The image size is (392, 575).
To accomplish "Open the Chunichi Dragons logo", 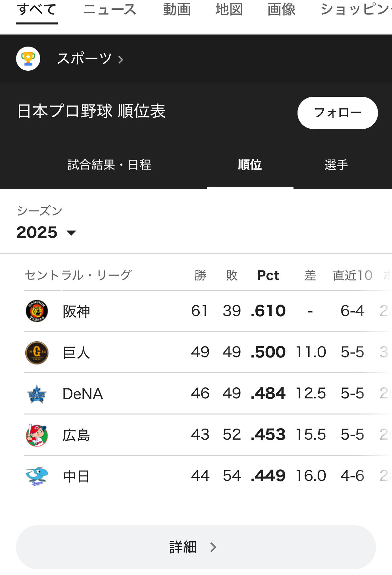I will [37, 476].
